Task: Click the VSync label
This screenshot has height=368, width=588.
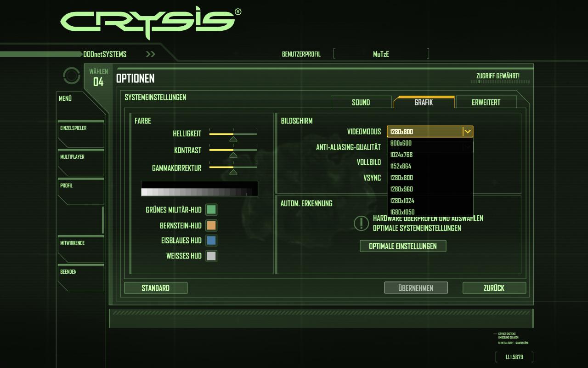Action: tap(372, 178)
